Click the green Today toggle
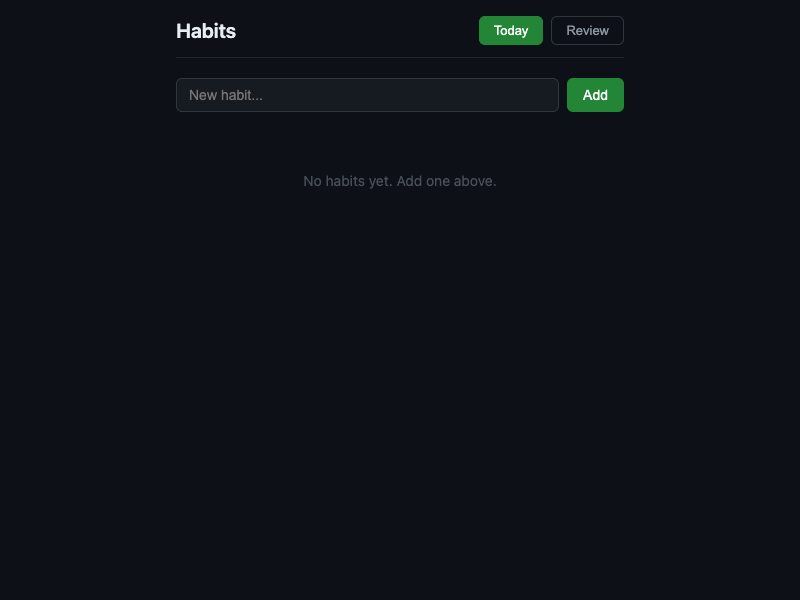The width and height of the screenshot is (800, 600). pyautogui.click(x=511, y=30)
